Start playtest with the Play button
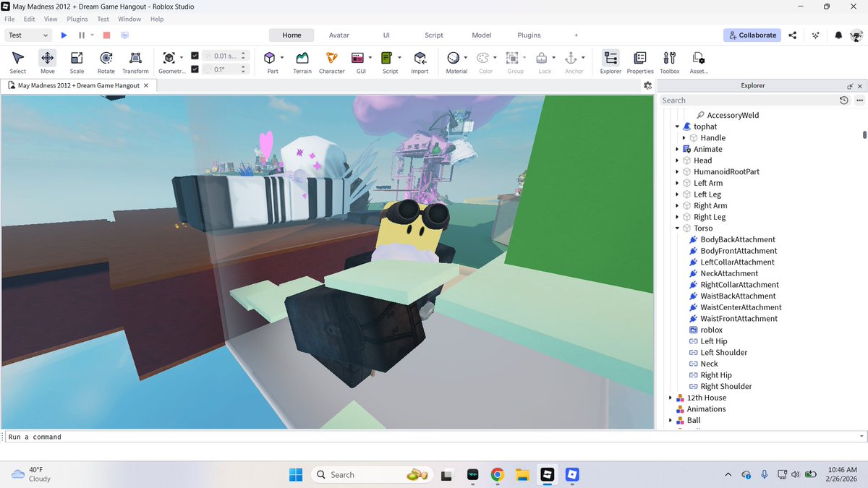Screen dimensions: 868x488 (64, 35)
